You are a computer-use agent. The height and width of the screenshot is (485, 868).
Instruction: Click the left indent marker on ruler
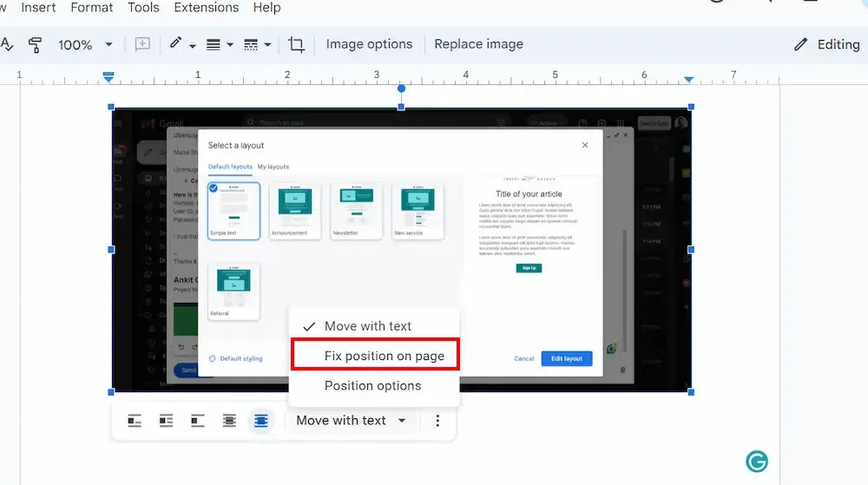(x=108, y=77)
